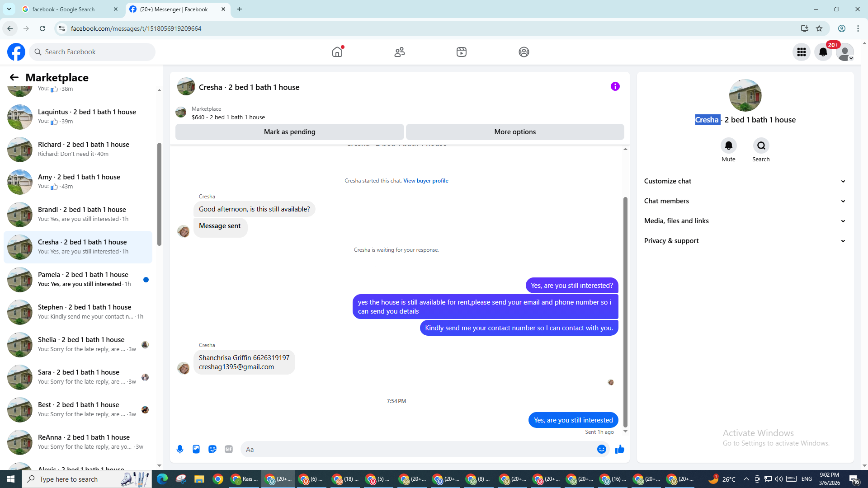The image size is (868, 488).
Task: Expand Chat members section
Action: click(745, 201)
